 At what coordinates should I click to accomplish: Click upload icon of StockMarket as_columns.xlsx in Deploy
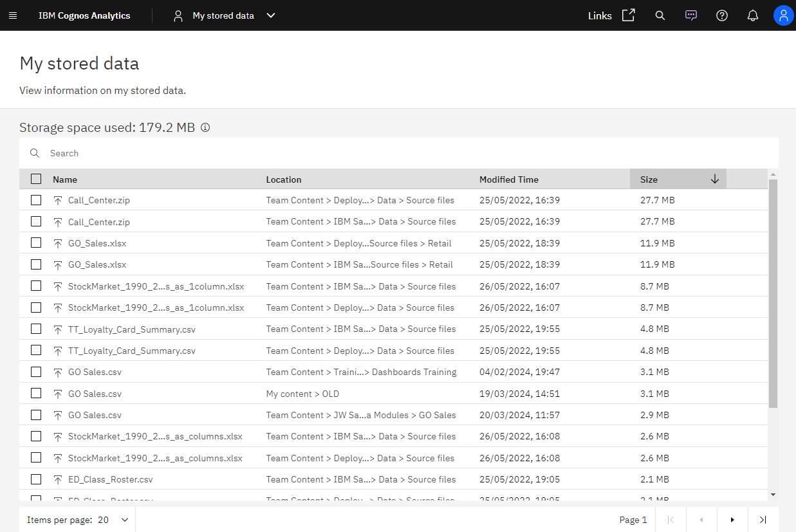click(x=58, y=458)
